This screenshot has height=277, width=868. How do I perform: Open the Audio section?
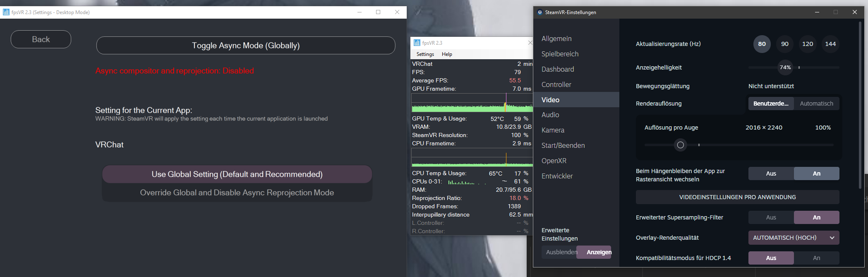tap(576, 115)
